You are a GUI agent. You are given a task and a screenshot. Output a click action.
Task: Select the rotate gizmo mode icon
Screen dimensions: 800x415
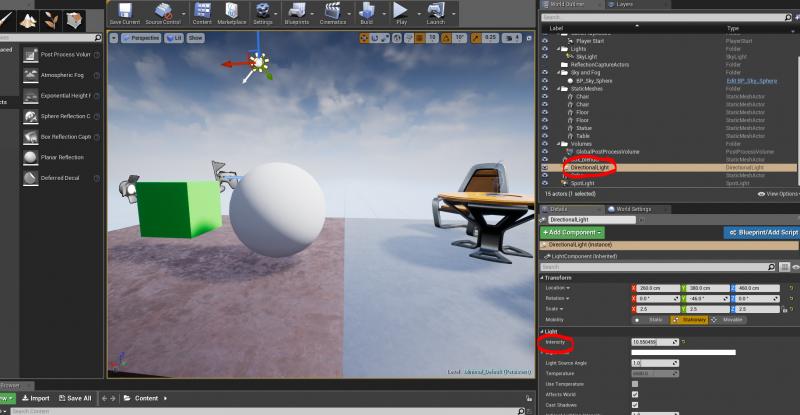coord(374,38)
